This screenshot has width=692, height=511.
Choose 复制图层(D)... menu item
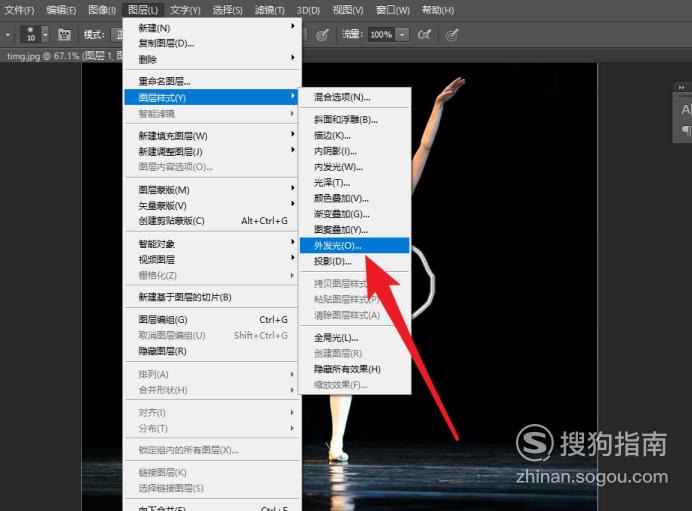pyautogui.click(x=212, y=43)
